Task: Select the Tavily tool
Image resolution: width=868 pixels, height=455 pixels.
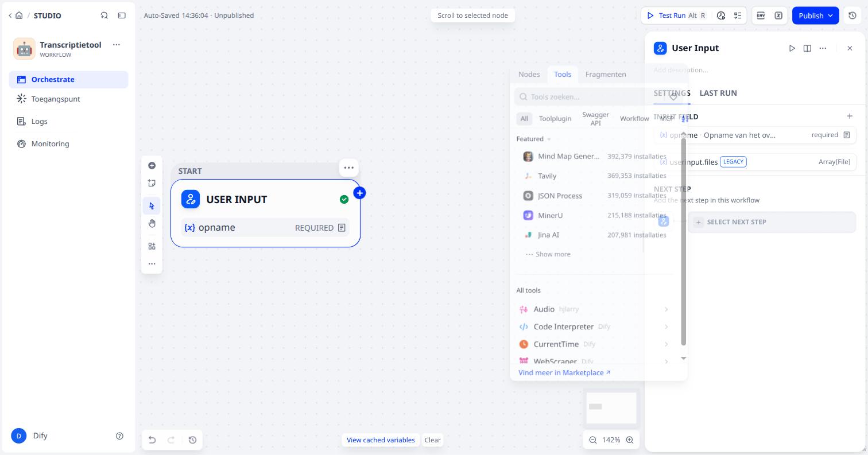Action: click(594, 176)
